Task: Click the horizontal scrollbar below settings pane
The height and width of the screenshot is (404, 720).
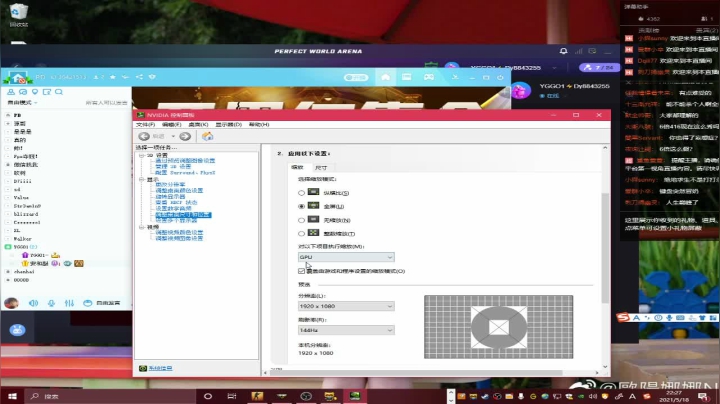Action: [x=416, y=373]
